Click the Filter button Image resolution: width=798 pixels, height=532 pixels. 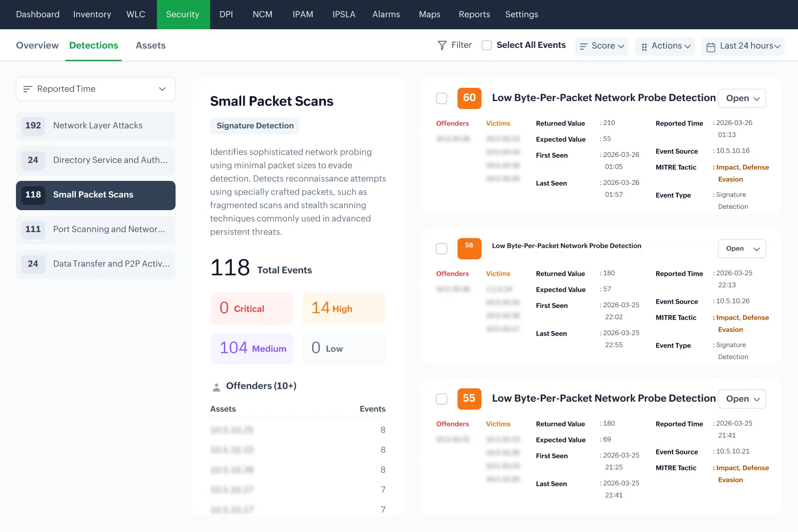pyautogui.click(x=455, y=45)
